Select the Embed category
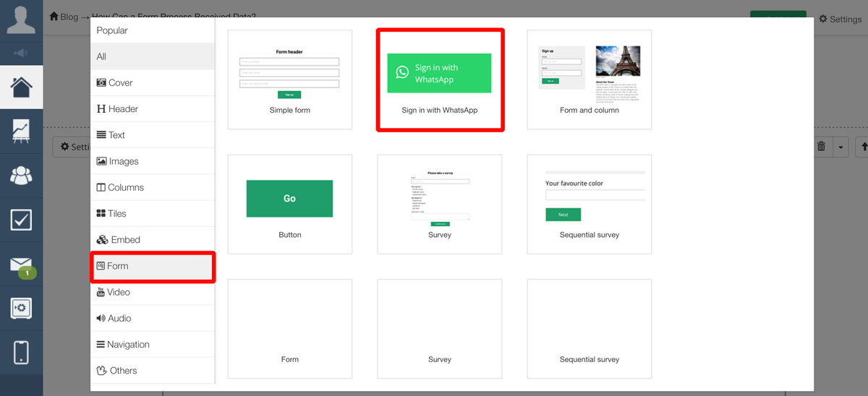 coord(153,239)
